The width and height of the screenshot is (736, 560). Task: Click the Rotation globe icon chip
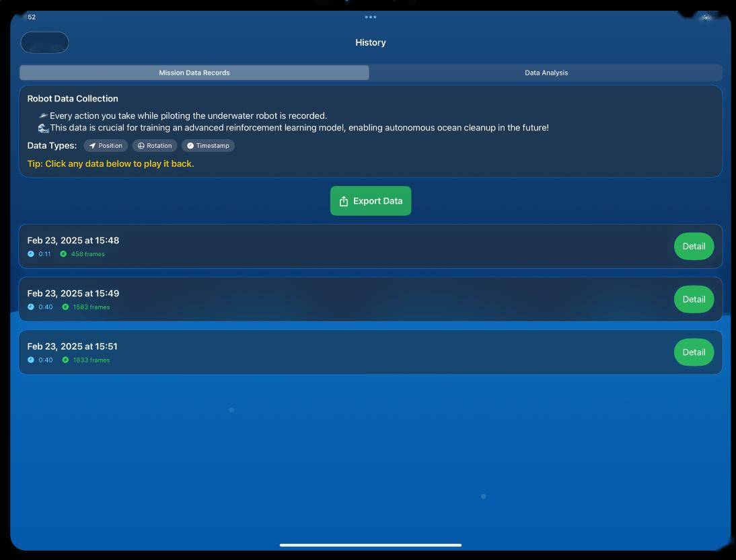[141, 146]
